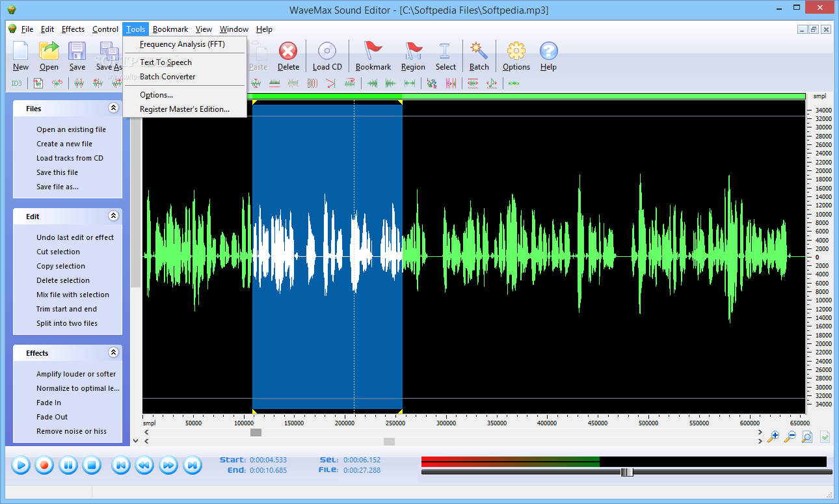The image size is (839, 504).
Task: Open the View menu
Action: click(x=204, y=29)
